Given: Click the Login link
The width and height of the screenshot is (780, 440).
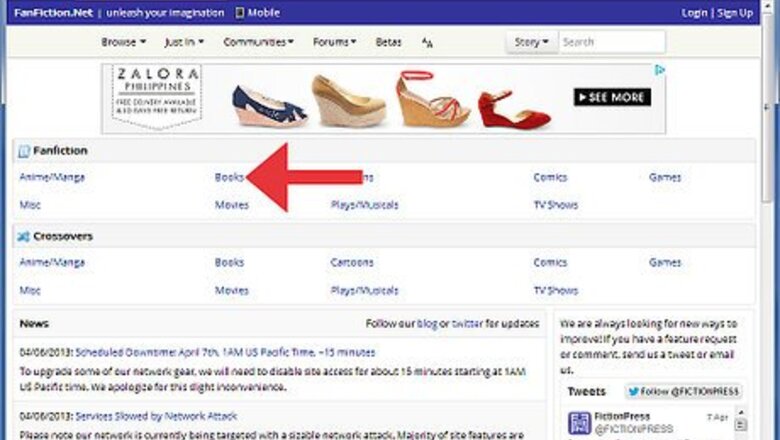Looking at the screenshot, I should 694,13.
